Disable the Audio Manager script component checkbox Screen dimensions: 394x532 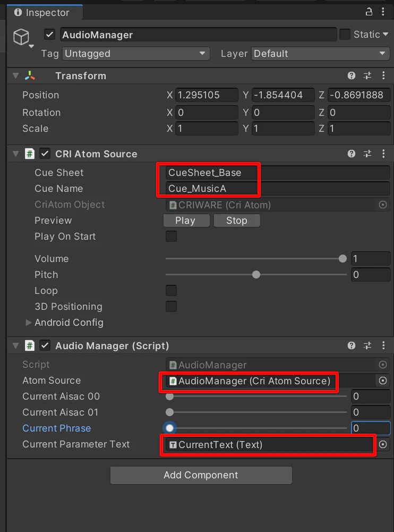click(45, 345)
